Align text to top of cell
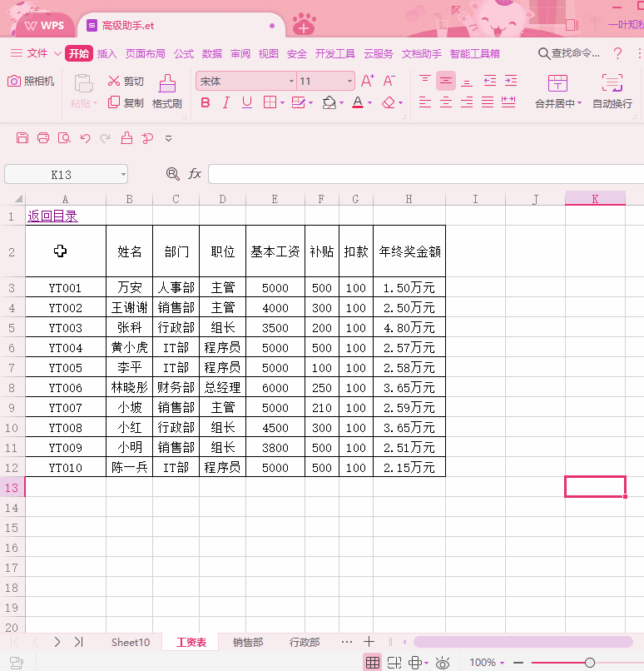The height and width of the screenshot is (671, 644). [x=424, y=80]
